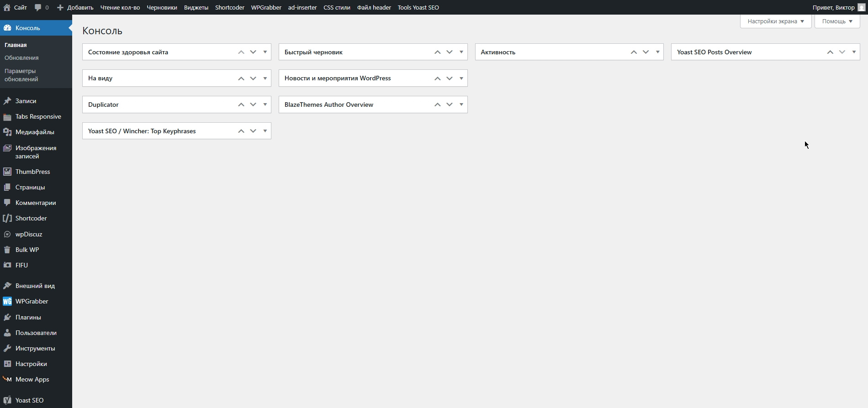The image size is (868, 408).
Task: Click the Yoast SEO logo icon in sidebar
Action: pyautogui.click(x=7, y=400)
